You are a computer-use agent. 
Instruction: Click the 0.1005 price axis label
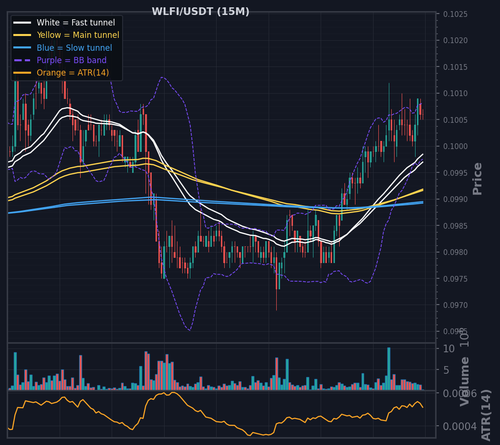[x=455, y=120]
